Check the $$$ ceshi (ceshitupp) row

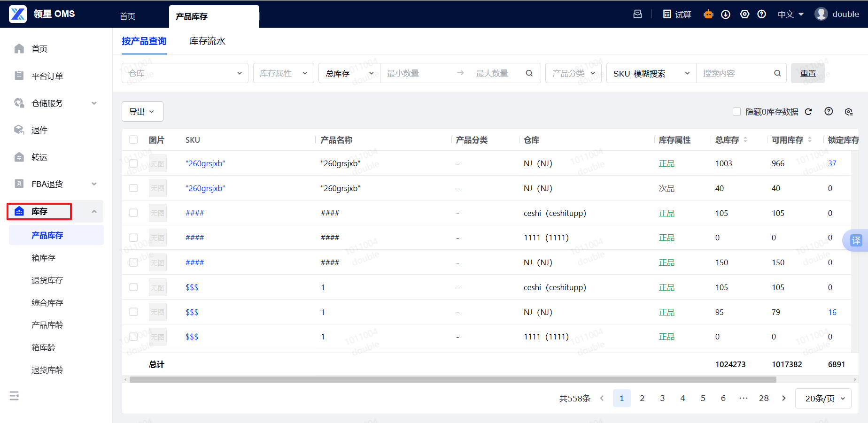133,287
